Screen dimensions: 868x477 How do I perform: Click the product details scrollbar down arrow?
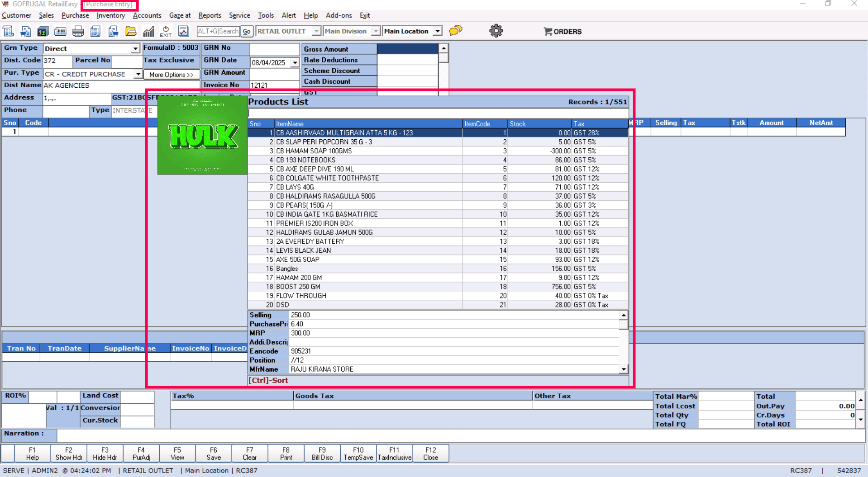point(624,369)
